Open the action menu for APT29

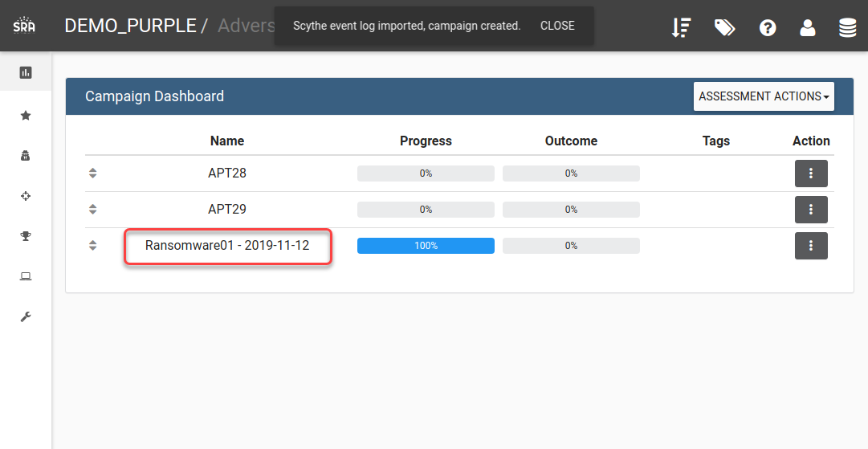811,210
